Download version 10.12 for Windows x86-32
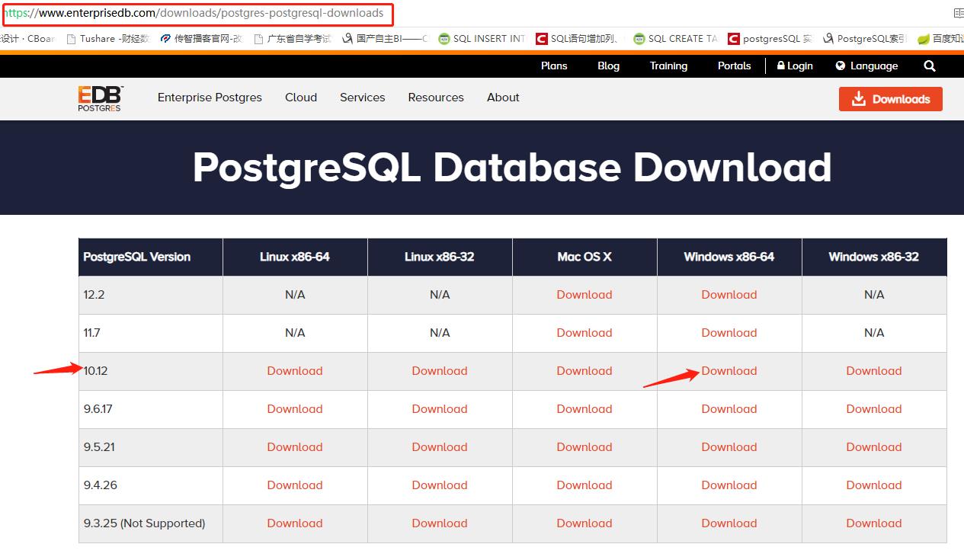964x560 pixels. coord(874,371)
